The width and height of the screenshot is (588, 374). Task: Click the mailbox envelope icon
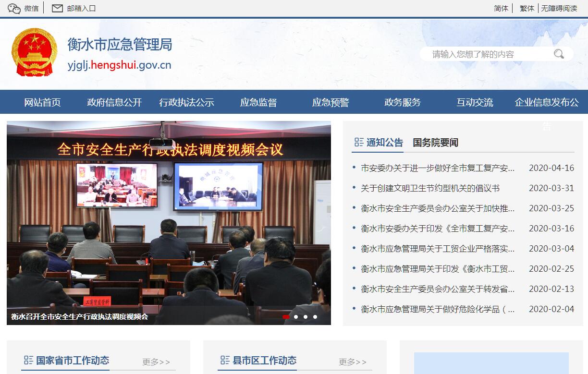[57, 8]
